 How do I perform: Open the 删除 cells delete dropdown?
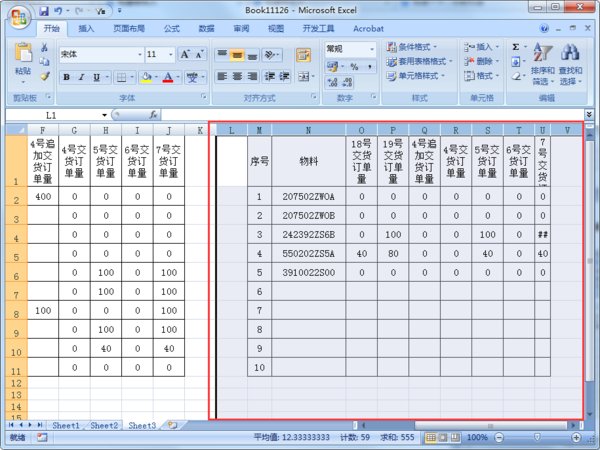point(482,61)
